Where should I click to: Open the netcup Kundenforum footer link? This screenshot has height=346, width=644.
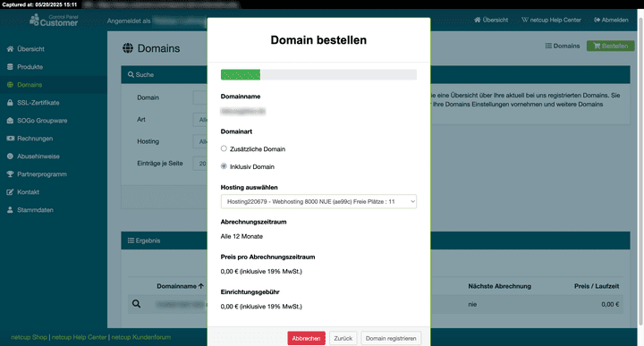[x=141, y=337]
